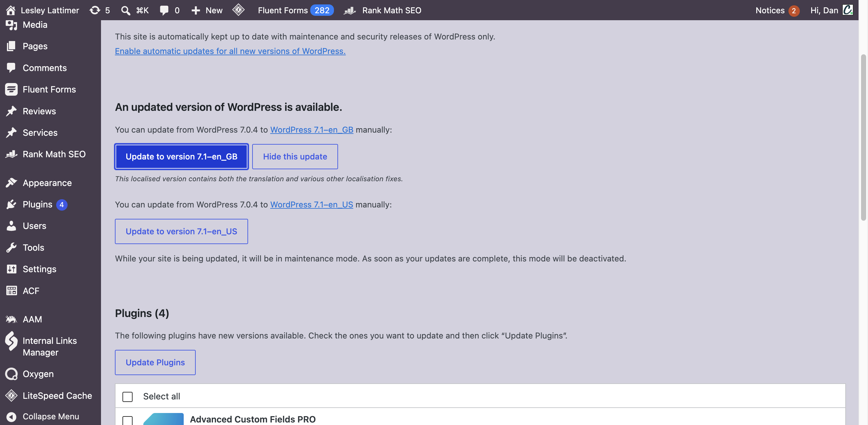Open the comments bubble icon in the admin bar

164,10
